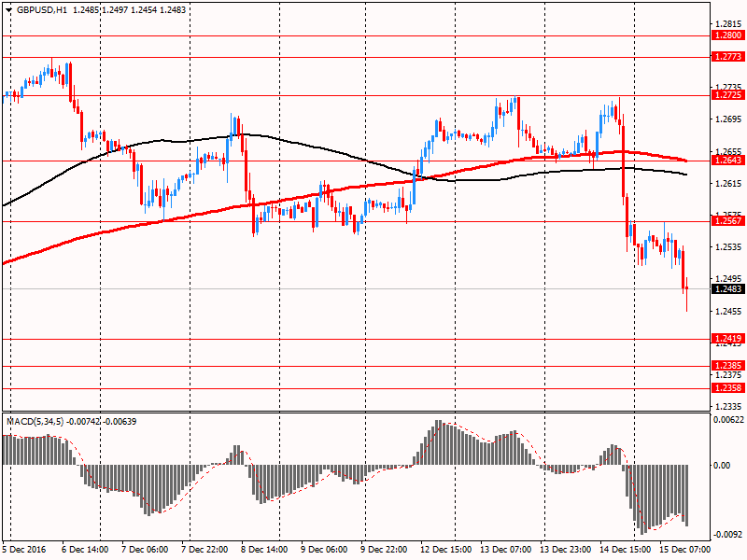Click the 6 Dec 14:00 time axis label

click(85, 550)
